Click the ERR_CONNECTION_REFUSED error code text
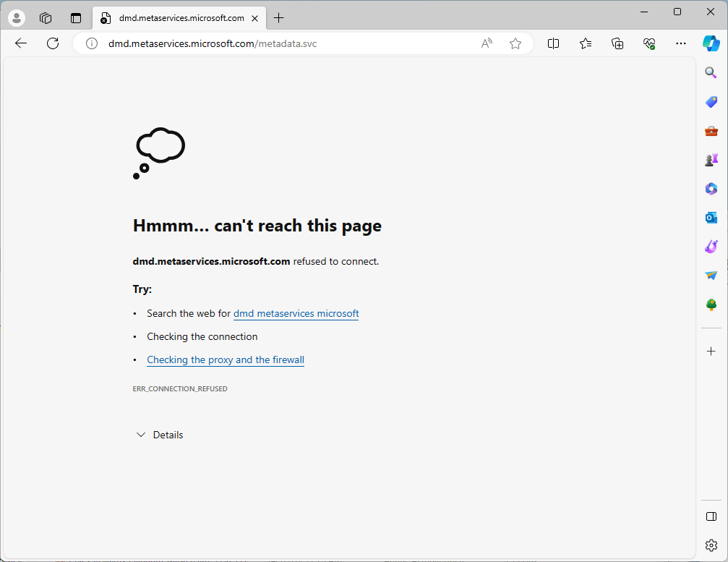Screen dimensions: 728x562 [x=180, y=388]
